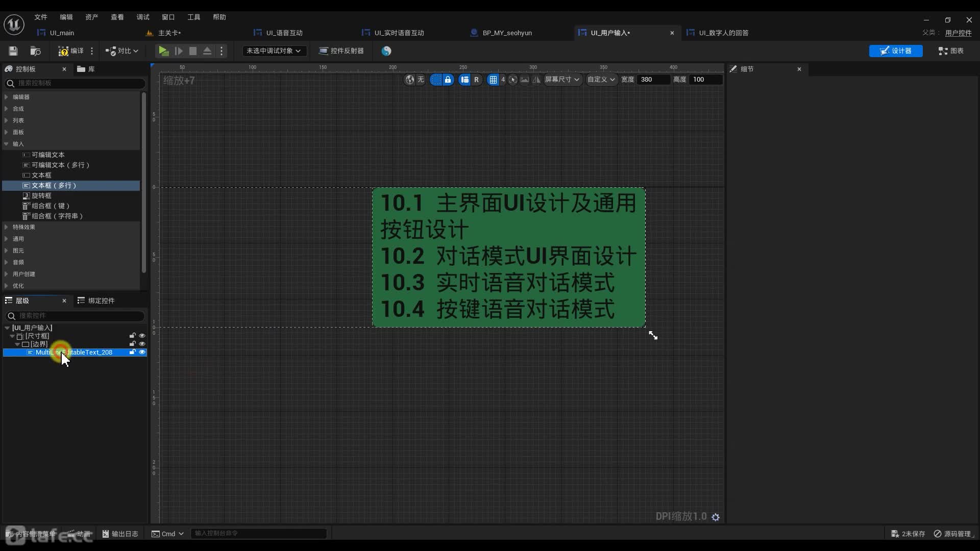This screenshot has width=980, height=551.
Task: Open the 未选中调试对象 debug object dropdown
Action: pos(274,51)
